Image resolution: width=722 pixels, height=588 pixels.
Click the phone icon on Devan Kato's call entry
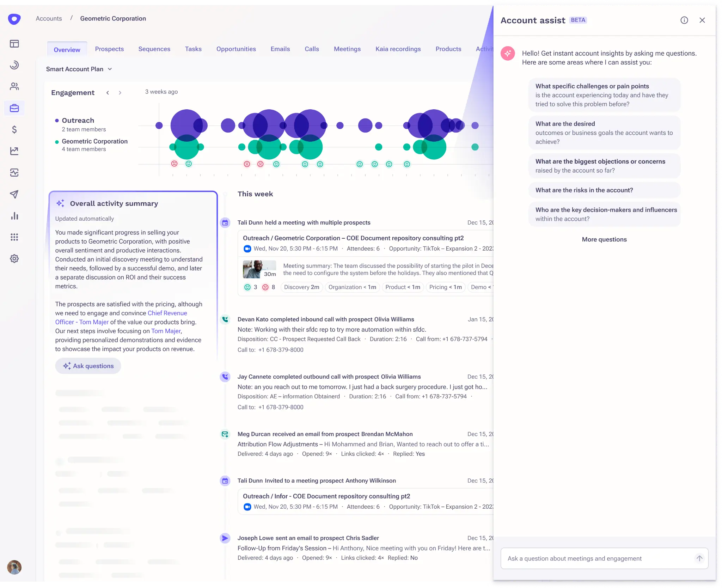coord(225,319)
